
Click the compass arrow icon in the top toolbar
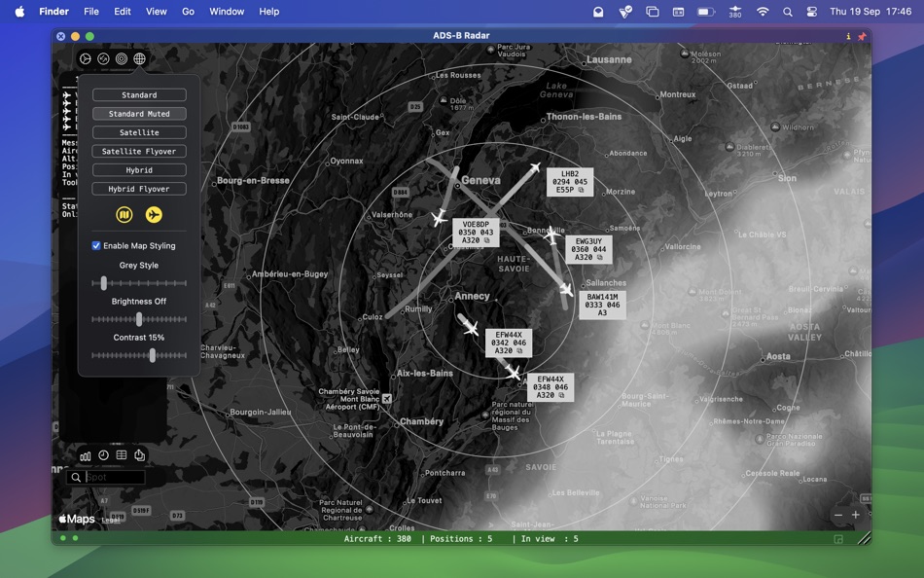point(102,57)
